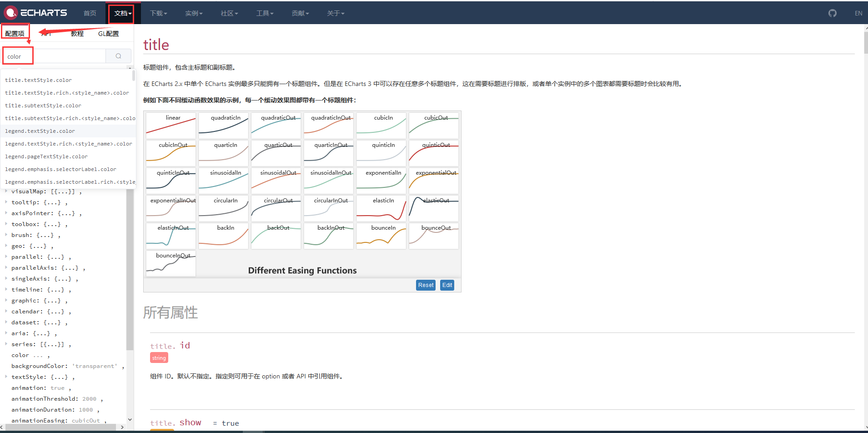This screenshot has width=868, height=433.
Task: Expand the timeline tree node
Action: (x=6, y=289)
